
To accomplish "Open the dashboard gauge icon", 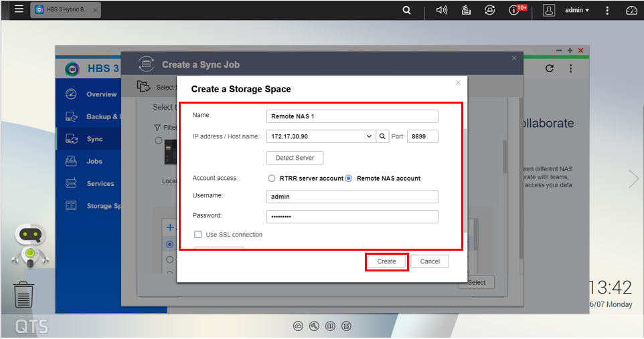I will (631, 10).
